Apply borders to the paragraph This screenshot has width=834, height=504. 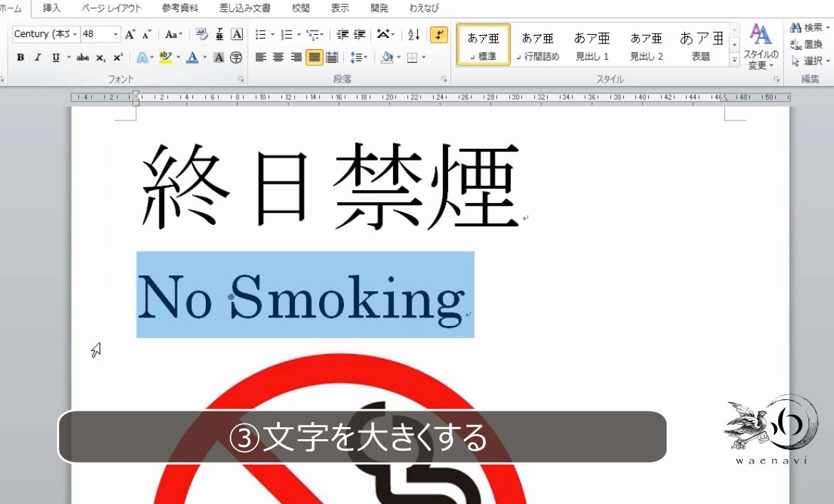click(x=412, y=58)
